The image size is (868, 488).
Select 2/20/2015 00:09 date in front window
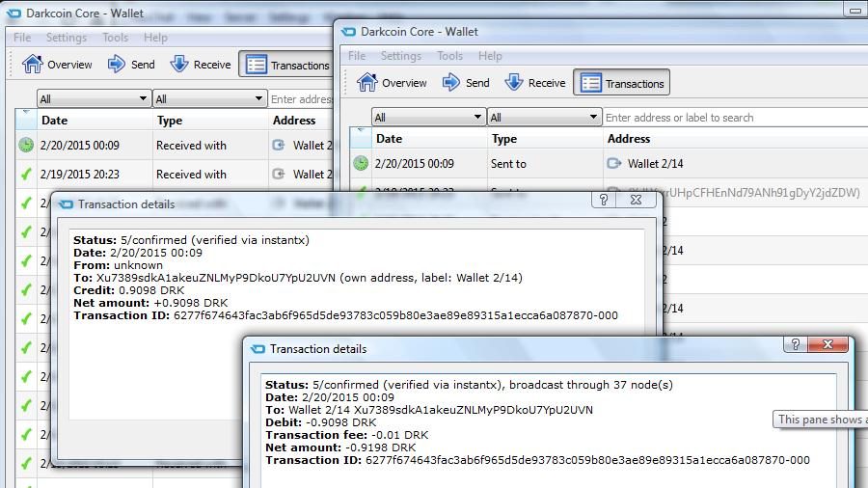[414, 163]
